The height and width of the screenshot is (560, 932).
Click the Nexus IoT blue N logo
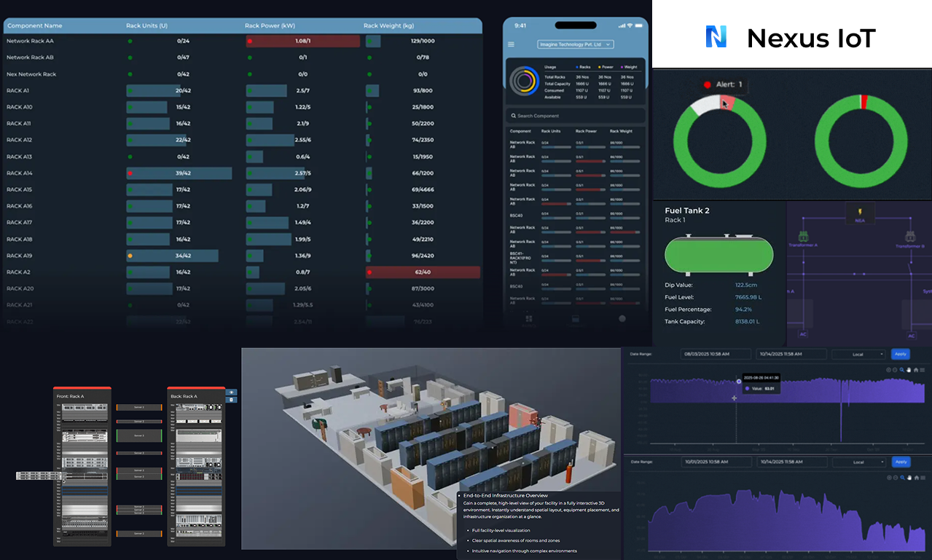click(x=716, y=37)
